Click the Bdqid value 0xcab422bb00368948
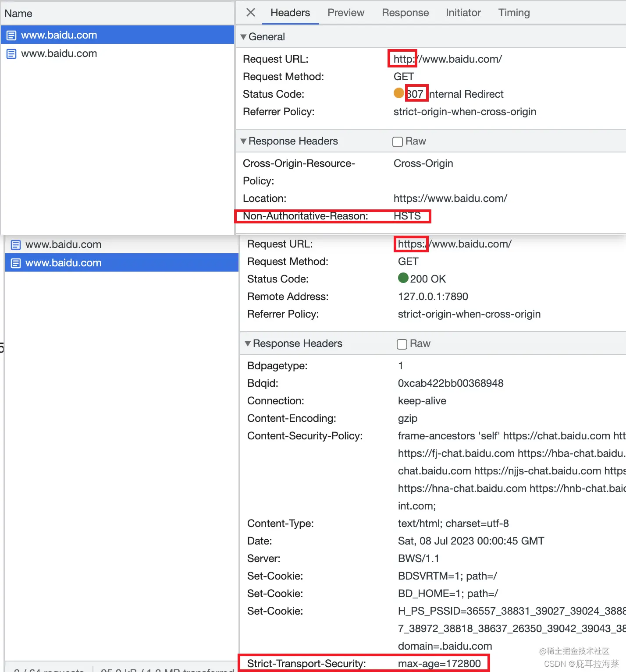Screen dimensions: 626x672 (x=451, y=383)
